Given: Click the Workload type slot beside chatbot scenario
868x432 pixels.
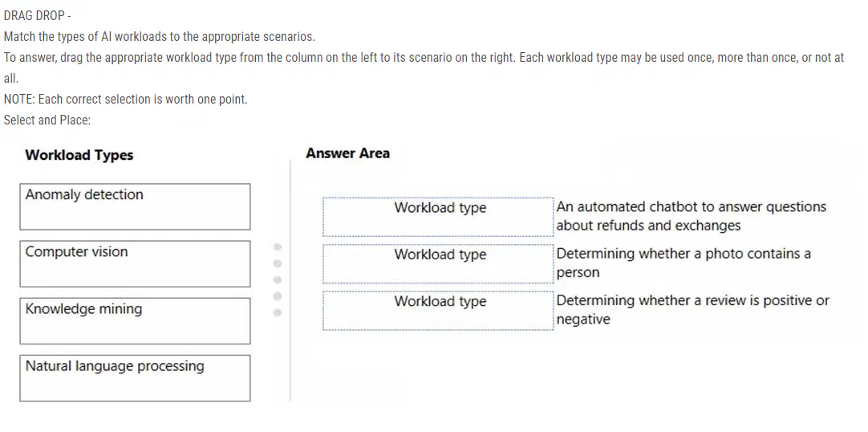Looking at the screenshot, I should tap(438, 217).
